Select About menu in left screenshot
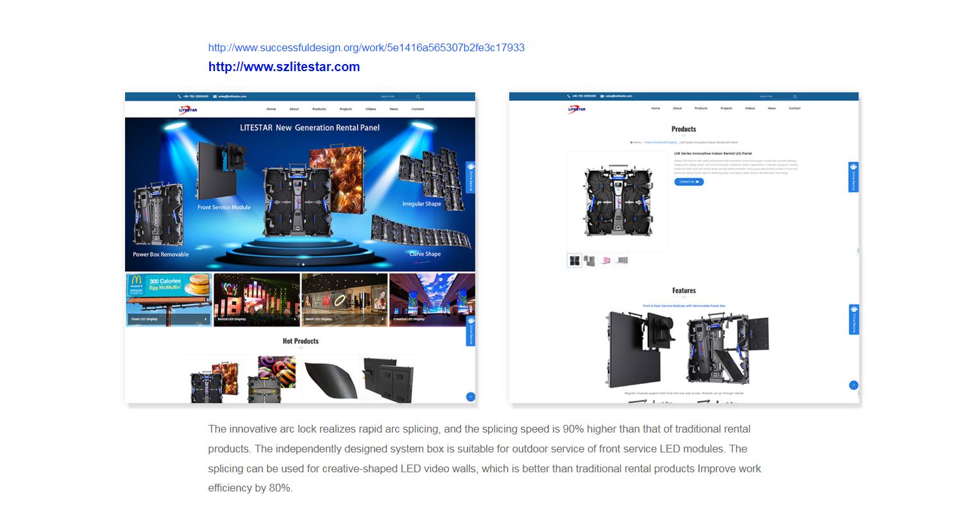 [x=294, y=109]
